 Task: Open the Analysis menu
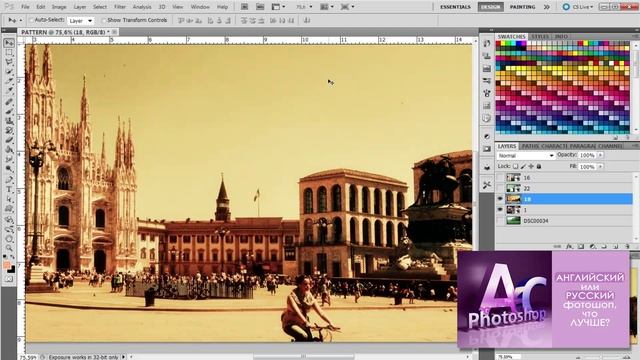(142, 7)
